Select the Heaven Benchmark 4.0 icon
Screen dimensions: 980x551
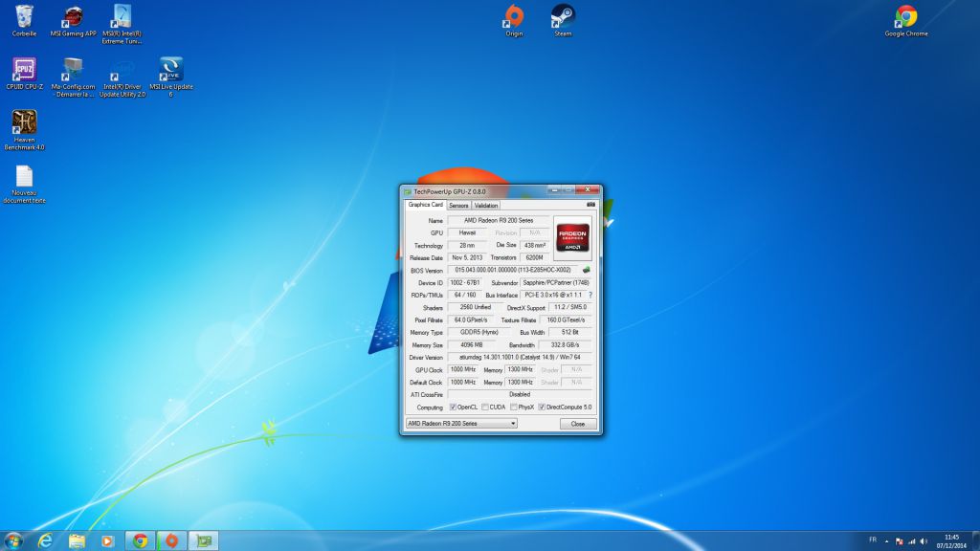pyautogui.click(x=24, y=130)
